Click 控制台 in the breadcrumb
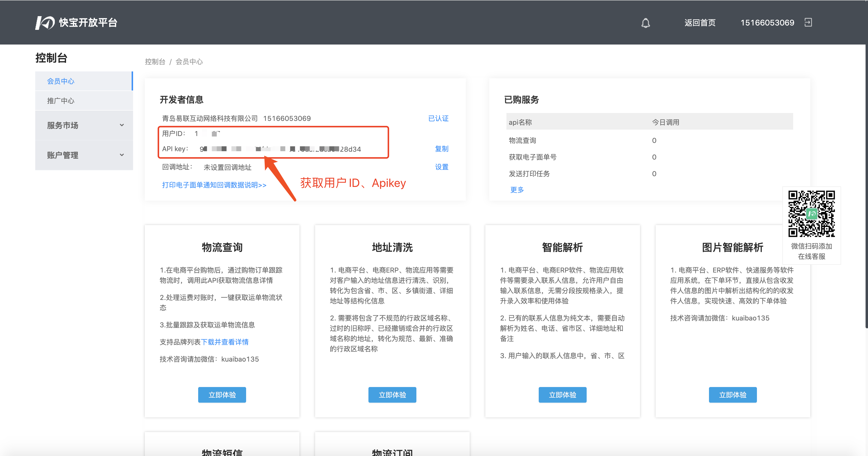The width and height of the screenshot is (868, 456). [x=155, y=62]
